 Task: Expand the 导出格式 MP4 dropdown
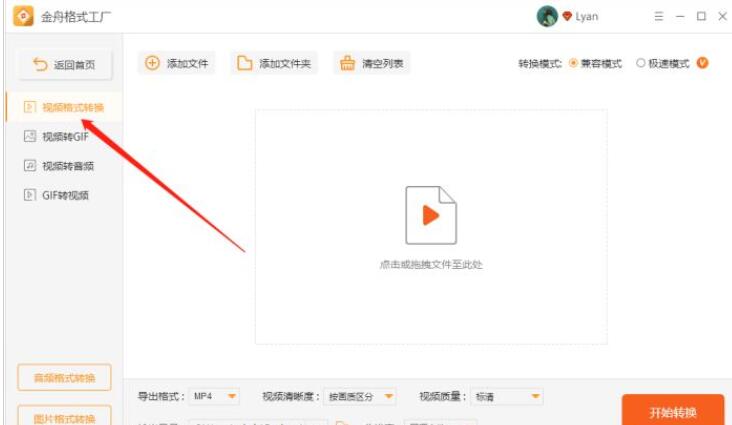(214, 397)
